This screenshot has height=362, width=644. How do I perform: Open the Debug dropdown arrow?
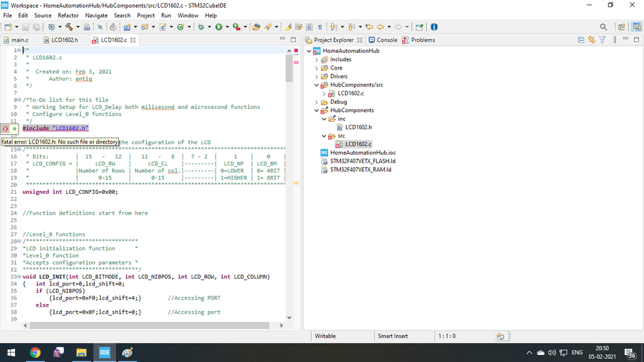tap(209, 27)
